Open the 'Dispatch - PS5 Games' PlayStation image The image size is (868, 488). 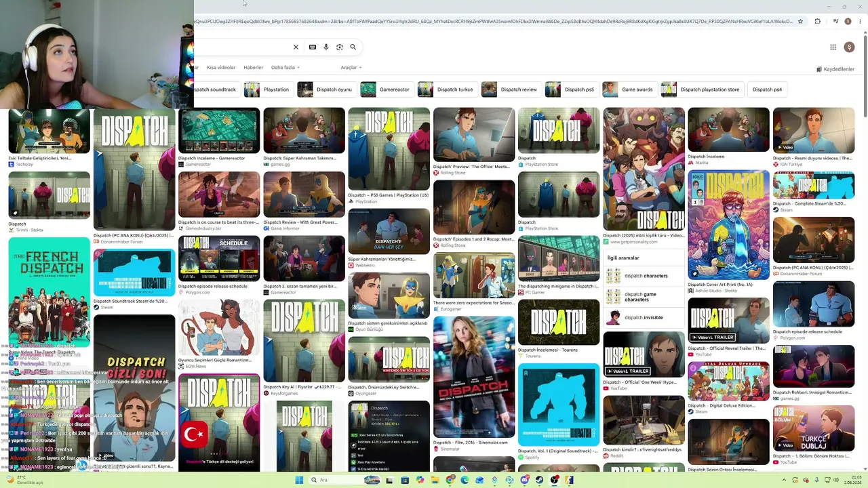coord(389,149)
